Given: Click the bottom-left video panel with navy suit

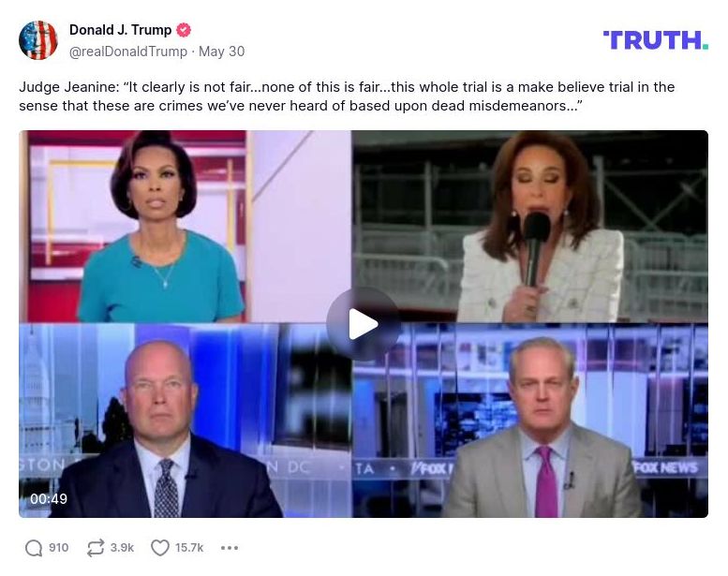Looking at the screenshot, I should 186,421.
